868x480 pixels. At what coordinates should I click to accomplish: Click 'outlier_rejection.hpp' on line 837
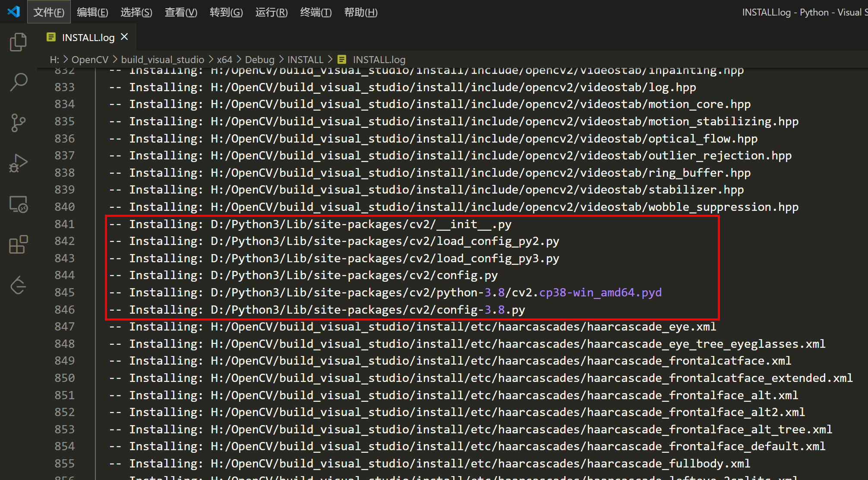coord(720,156)
